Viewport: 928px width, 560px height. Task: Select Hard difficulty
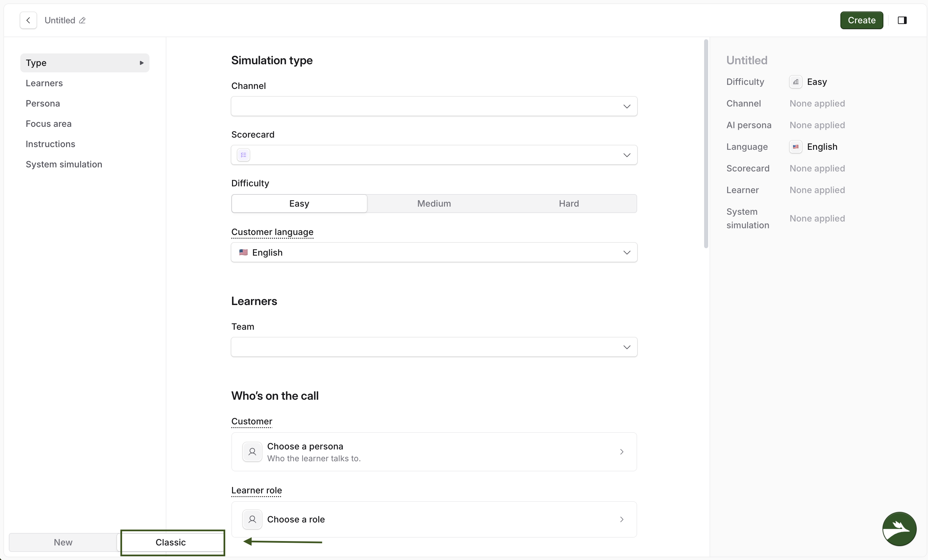(569, 203)
